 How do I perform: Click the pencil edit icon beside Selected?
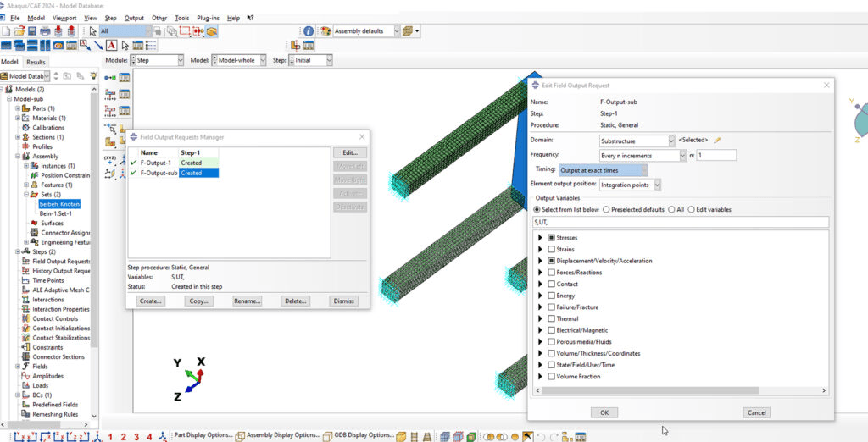coord(717,140)
